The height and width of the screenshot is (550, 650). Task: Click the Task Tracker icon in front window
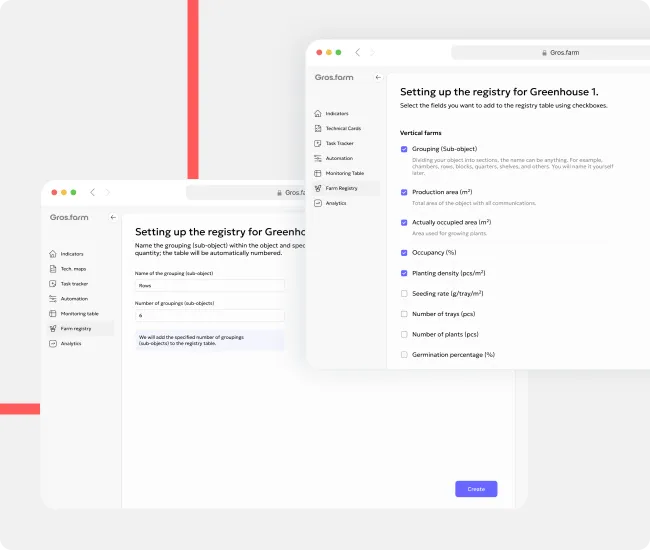coord(318,143)
